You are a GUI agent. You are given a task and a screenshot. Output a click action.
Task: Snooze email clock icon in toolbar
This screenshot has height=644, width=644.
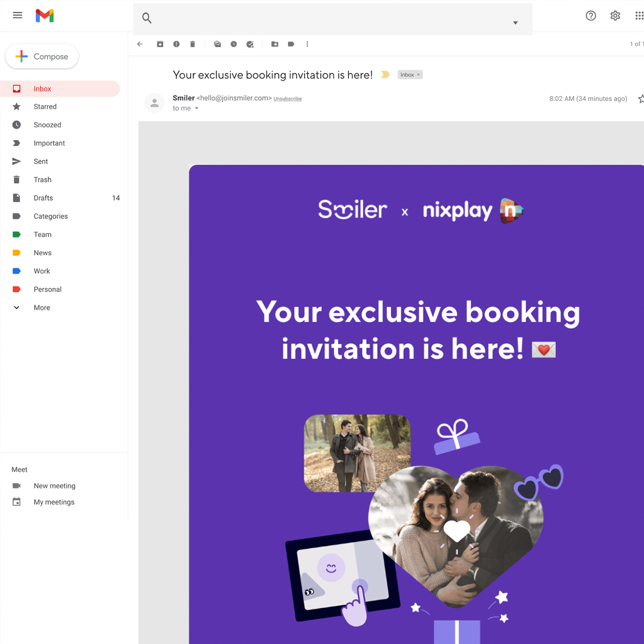[234, 44]
